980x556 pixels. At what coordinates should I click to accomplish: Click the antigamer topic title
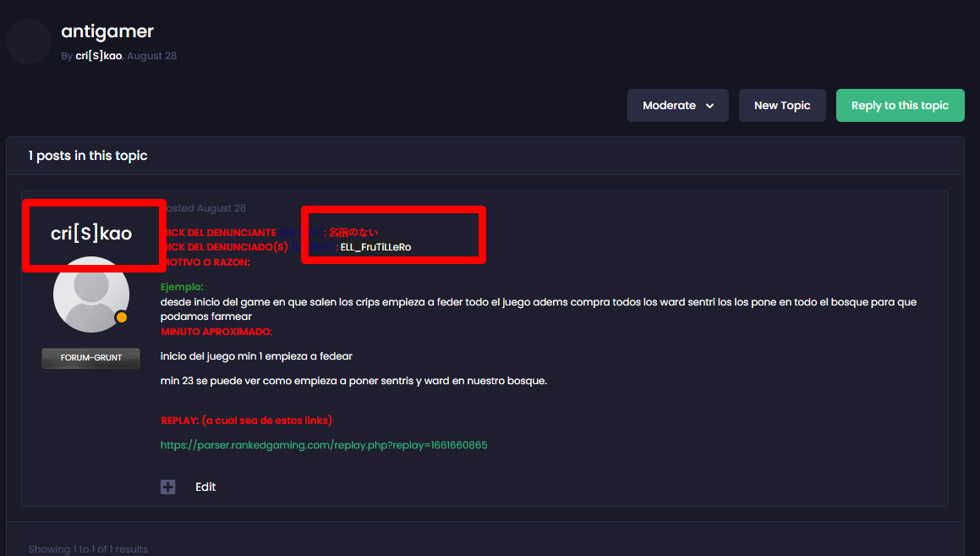pos(107,31)
